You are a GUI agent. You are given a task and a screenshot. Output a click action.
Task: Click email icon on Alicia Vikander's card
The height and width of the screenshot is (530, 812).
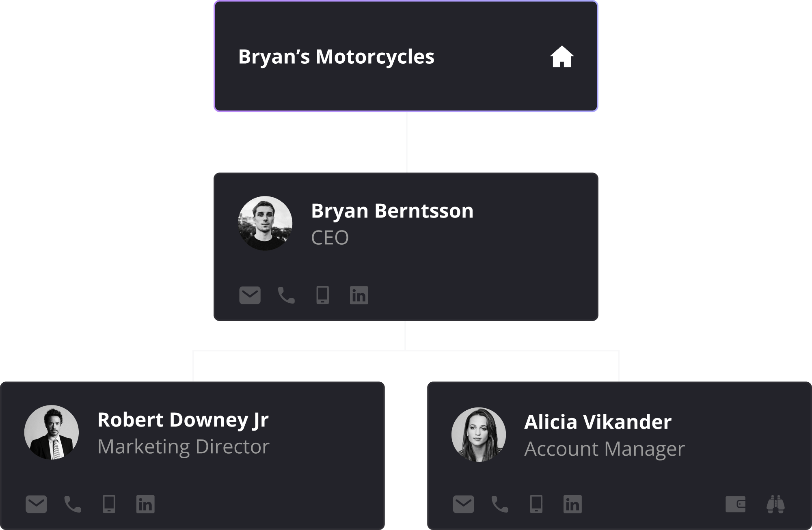(463, 505)
